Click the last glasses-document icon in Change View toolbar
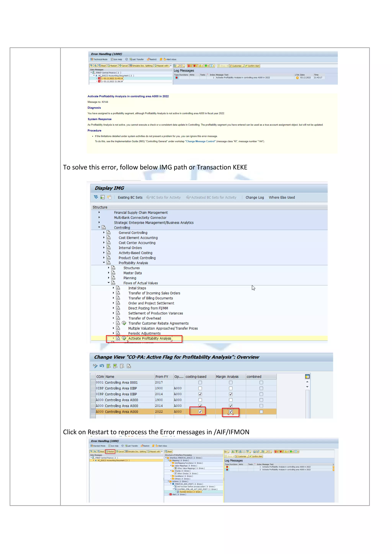 tap(129, 366)
